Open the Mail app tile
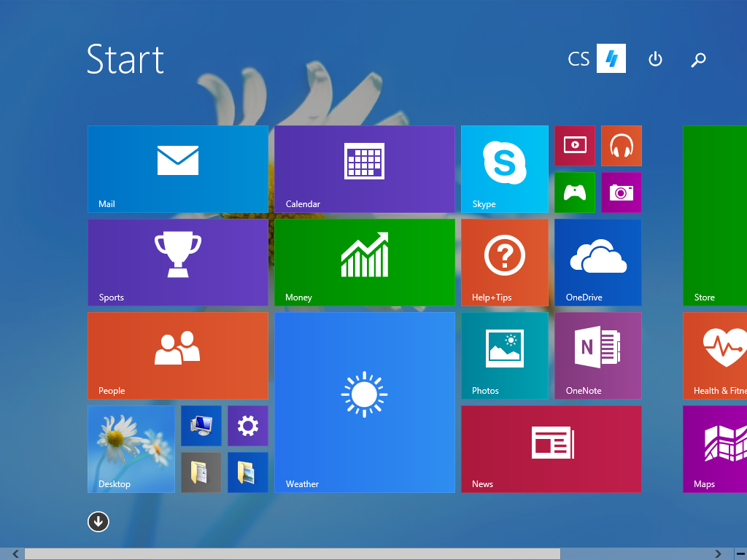Image resolution: width=747 pixels, height=560 pixels. tap(177, 168)
